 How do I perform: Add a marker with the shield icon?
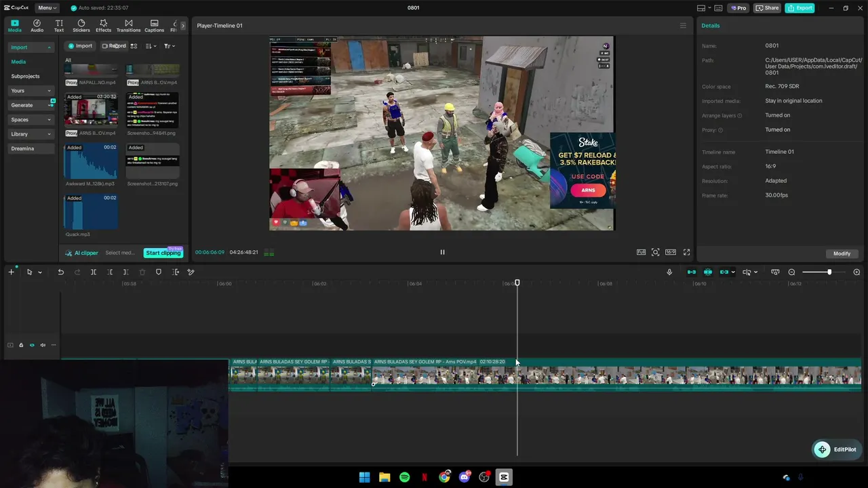[159, 272]
